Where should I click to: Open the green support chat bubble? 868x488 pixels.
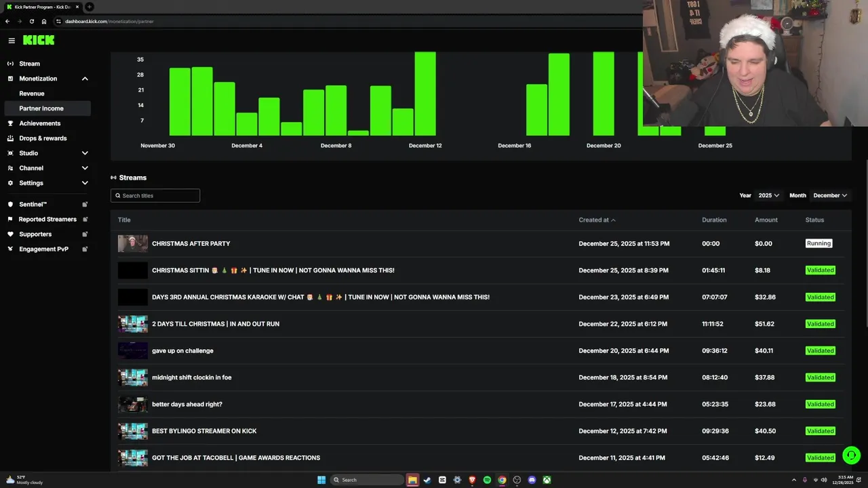click(x=851, y=455)
